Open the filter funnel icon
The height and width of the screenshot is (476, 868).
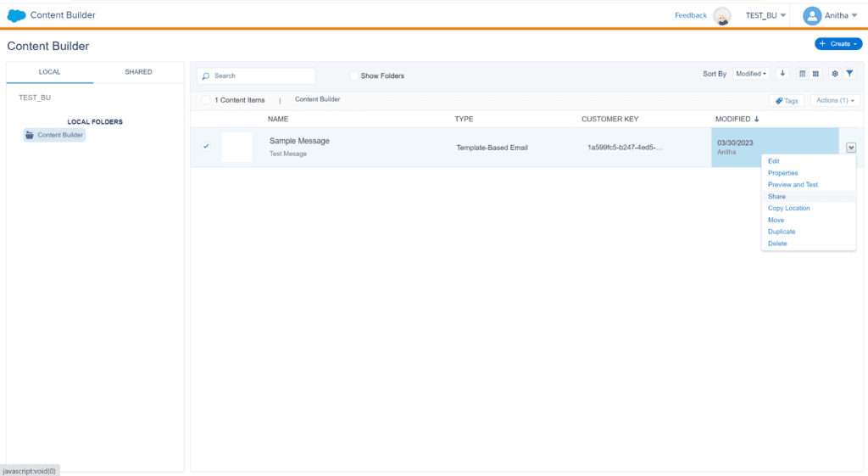[x=849, y=74]
